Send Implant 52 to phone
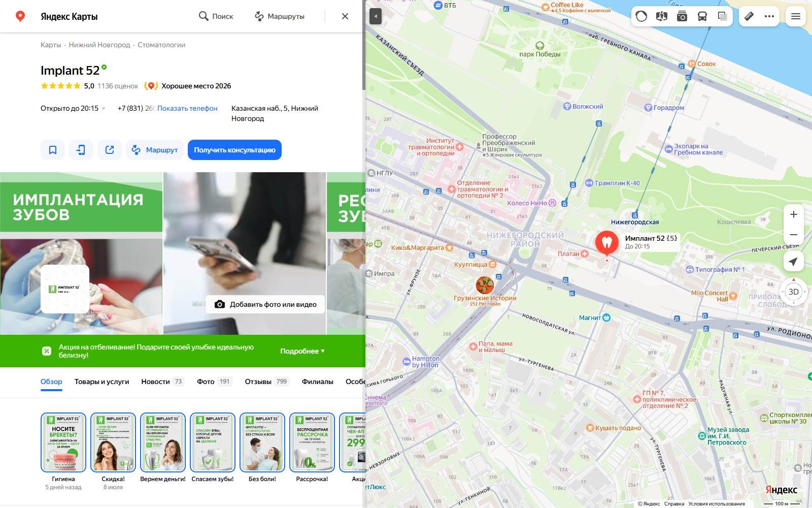The image size is (812, 508). (81, 150)
